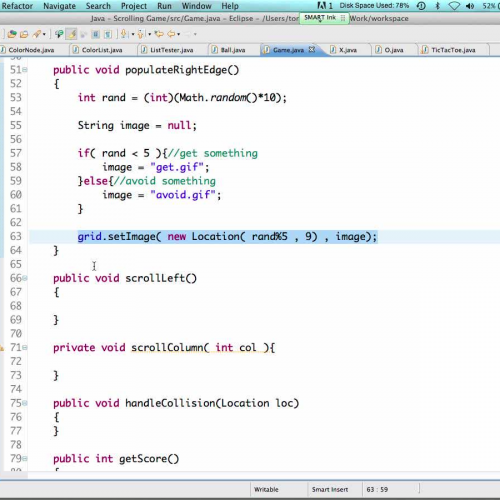Screen dimensions: 500x500
Task: Open the Forward history dropdown arrow
Action: [x=195, y=34]
